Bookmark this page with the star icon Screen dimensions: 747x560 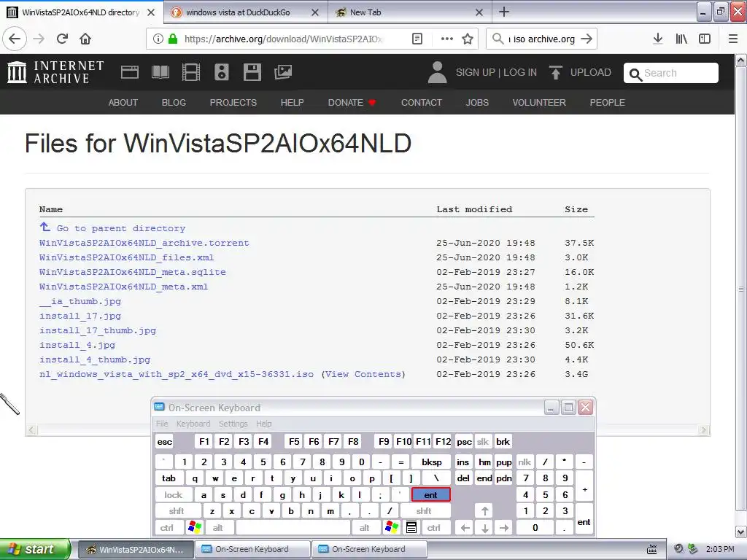pos(468,39)
